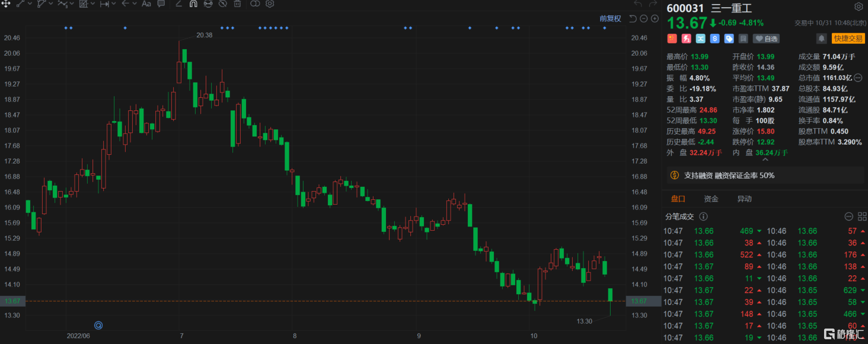The image size is (868, 344).
Task: Click the overlapping circles compare icon
Action: click(255, 3)
